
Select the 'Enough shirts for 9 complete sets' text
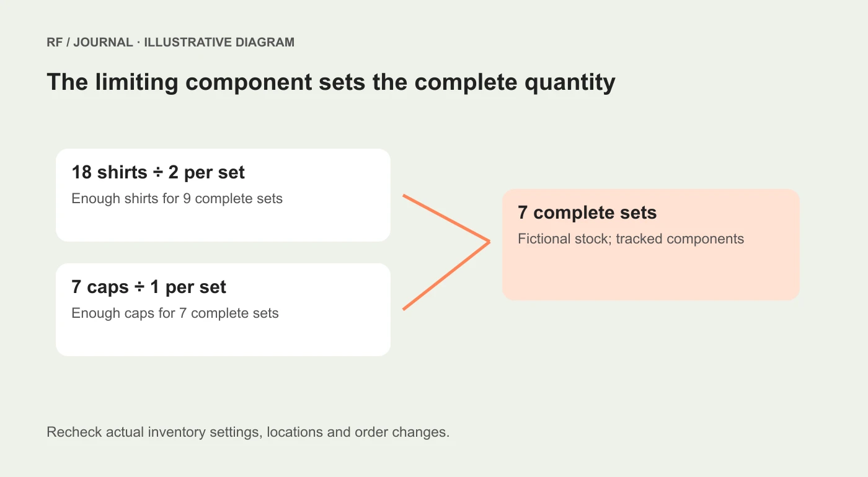(x=177, y=199)
